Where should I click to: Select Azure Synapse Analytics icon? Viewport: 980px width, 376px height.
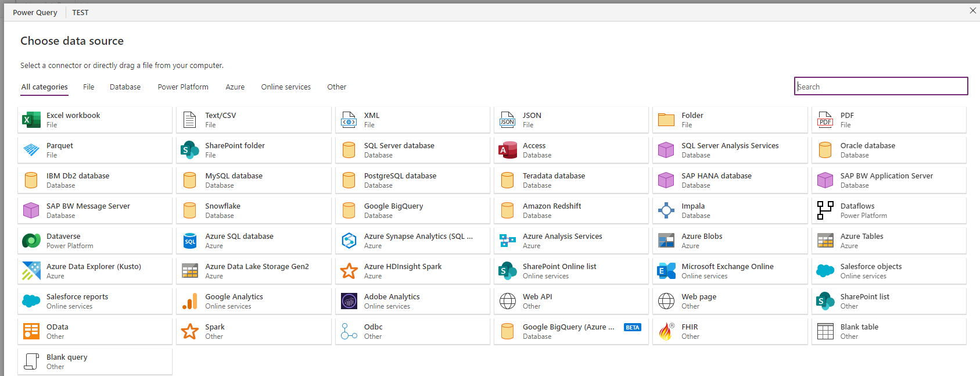pyautogui.click(x=349, y=241)
